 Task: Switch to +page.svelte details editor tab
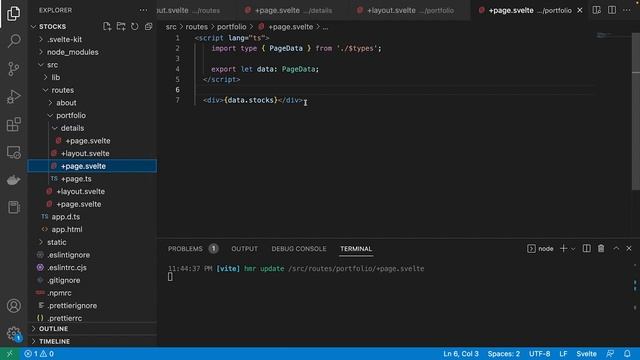(293, 10)
